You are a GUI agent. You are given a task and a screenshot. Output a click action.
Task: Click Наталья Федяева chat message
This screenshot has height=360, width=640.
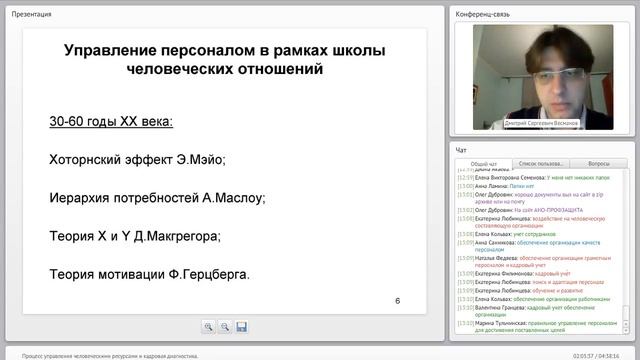coord(534,262)
